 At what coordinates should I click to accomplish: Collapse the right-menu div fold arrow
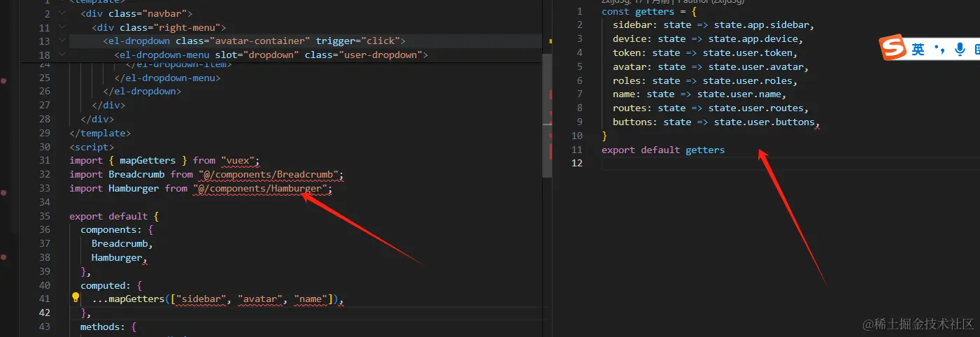[x=63, y=28]
